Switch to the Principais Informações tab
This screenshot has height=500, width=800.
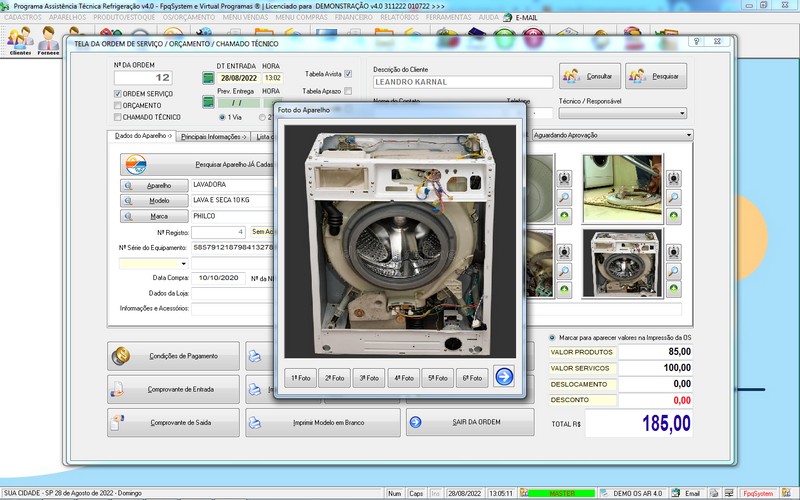[211, 135]
